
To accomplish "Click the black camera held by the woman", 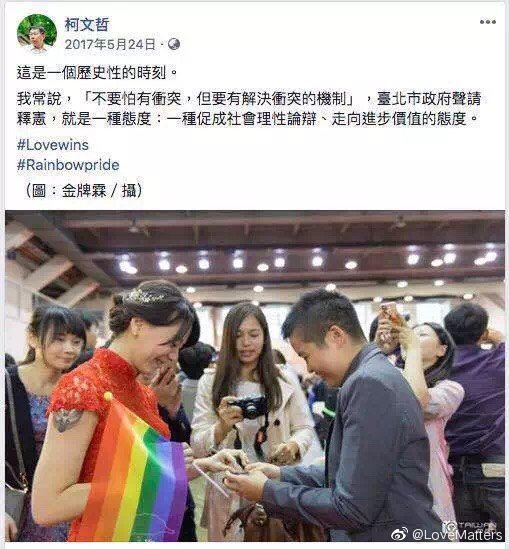I will pyautogui.click(x=249, y=407).
